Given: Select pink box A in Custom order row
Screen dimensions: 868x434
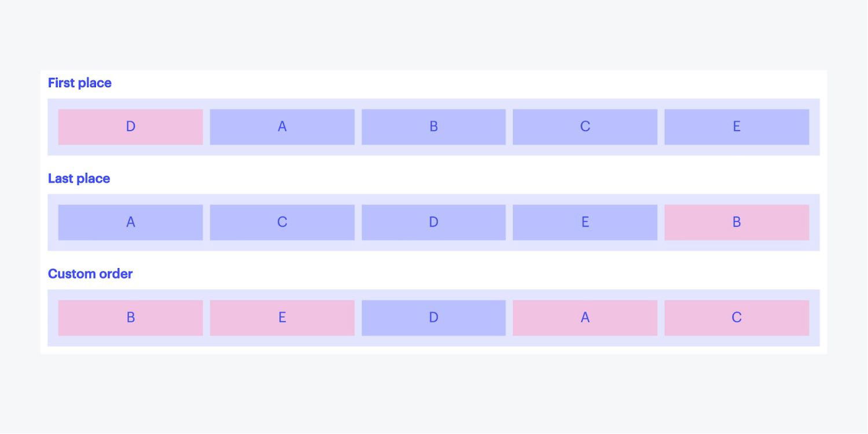Looking at the screenshot, I should [x=585, y=318].
